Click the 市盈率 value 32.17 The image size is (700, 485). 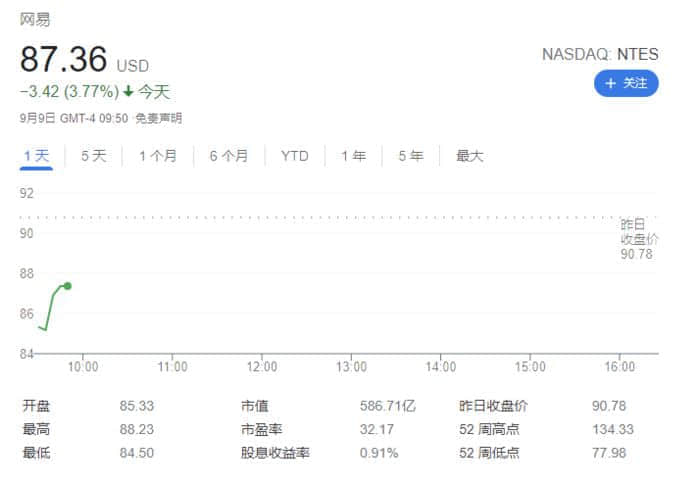(377, 429)
